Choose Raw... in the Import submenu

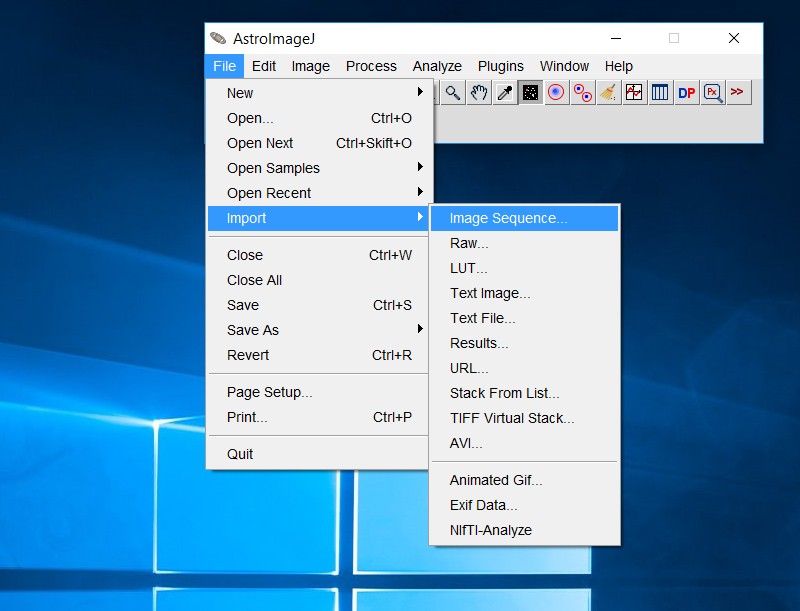[x=524, y=243]
